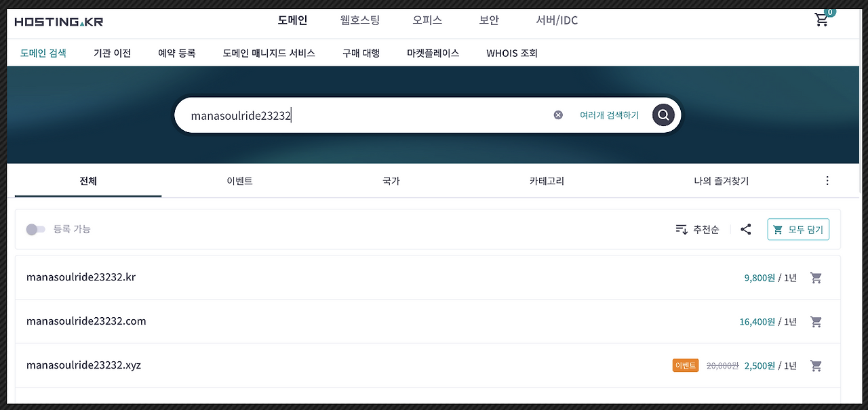Image resolution: width=868 pixels, height=410 pixels.
Task: Select the 카테고리 tab
Action: pyautogui.click(x=546, y=180)
